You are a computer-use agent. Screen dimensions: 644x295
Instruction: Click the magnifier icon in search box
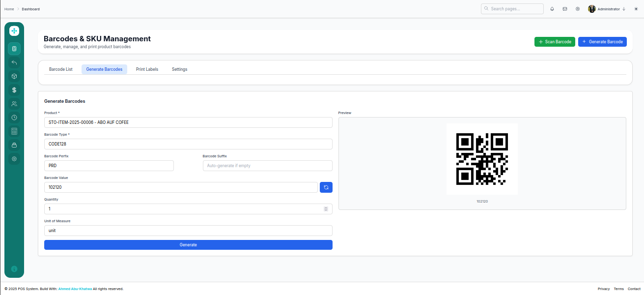(x=486, y=9)
